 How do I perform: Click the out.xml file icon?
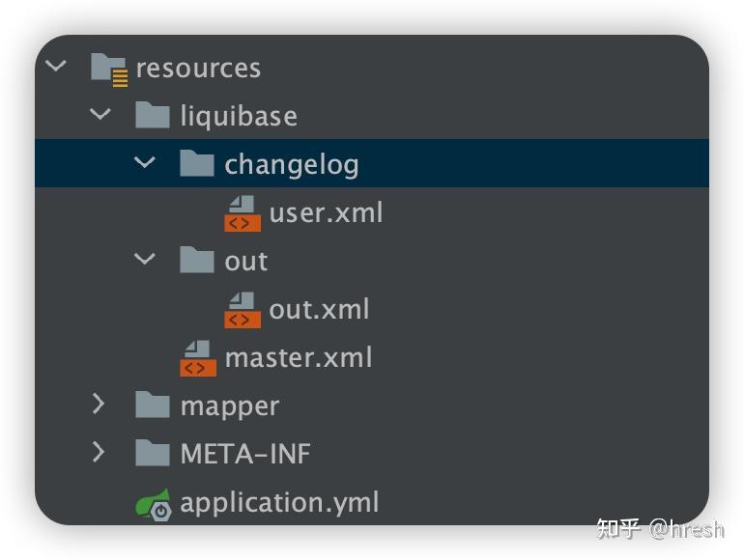pyautogui.click(x=242, y=309)
